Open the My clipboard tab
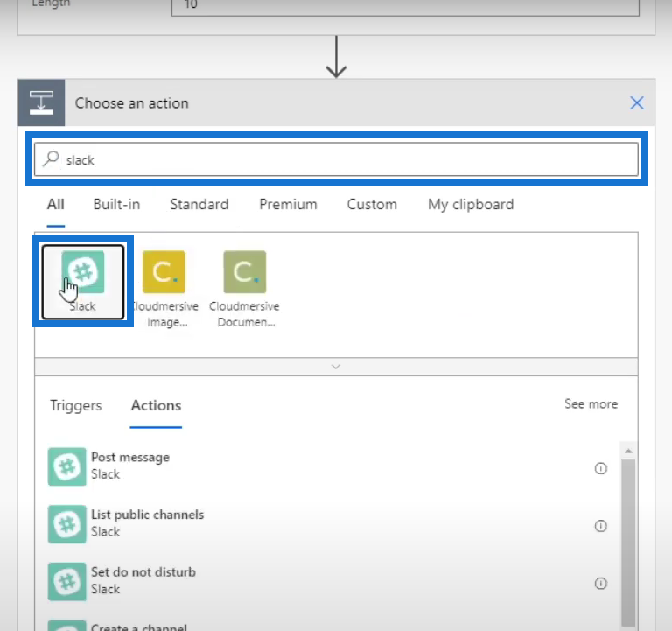This screenshot has width=672, height=631. 471,205
